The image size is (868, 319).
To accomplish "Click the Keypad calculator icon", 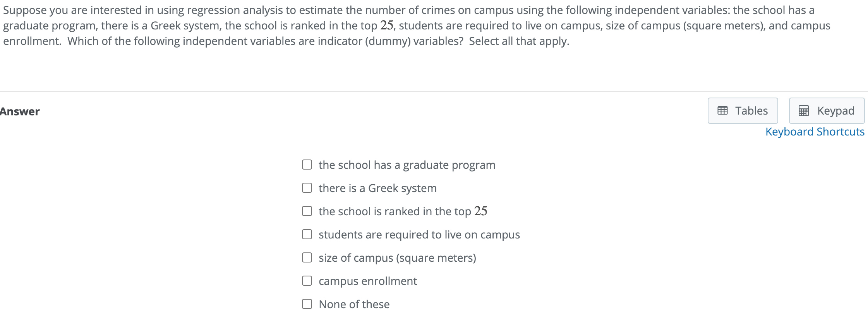I will click(x=804, y=111).
